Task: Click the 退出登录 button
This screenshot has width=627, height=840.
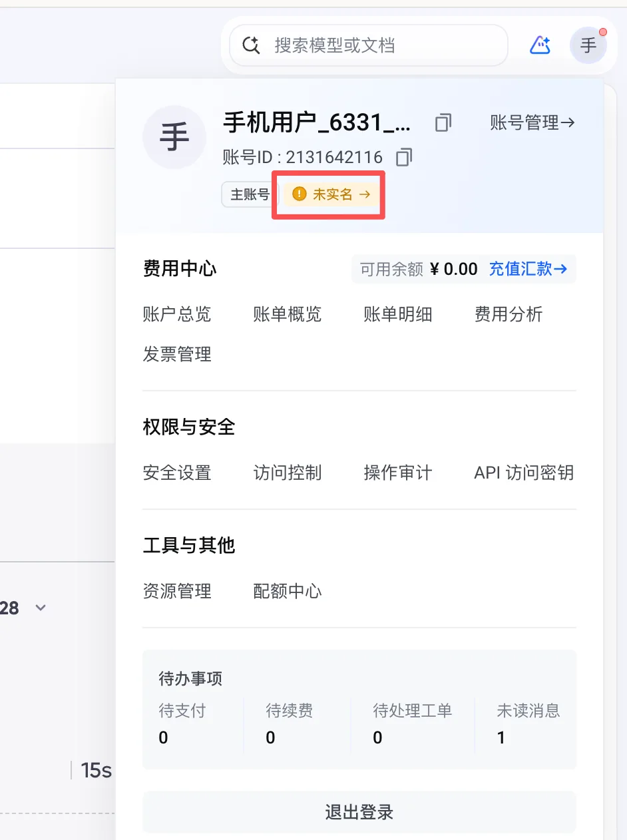Action: point(359,812)
